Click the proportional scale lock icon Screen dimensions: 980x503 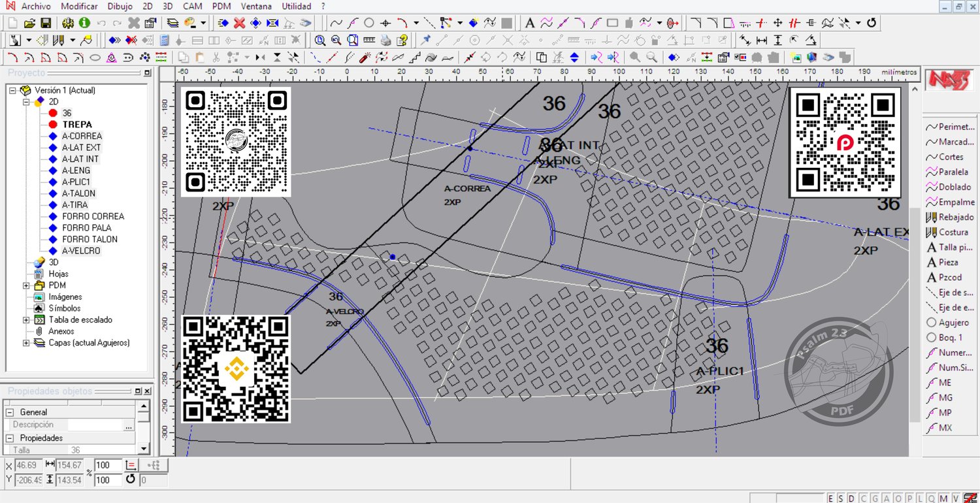pyautogui.click(x=130, y=466)
